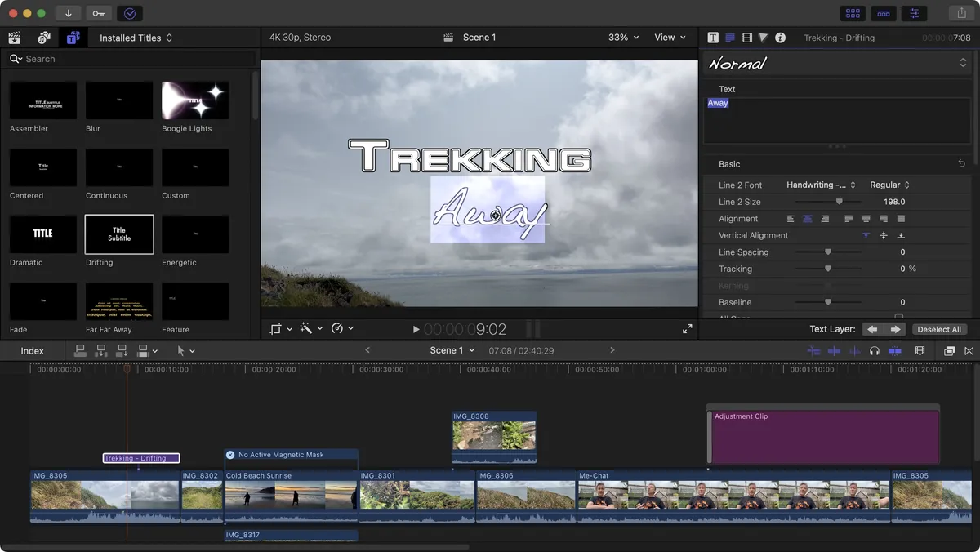The height and width of the screenshot is (552, 980).
Task: Select the Append edit icon above the timeline
Action: 121,349
